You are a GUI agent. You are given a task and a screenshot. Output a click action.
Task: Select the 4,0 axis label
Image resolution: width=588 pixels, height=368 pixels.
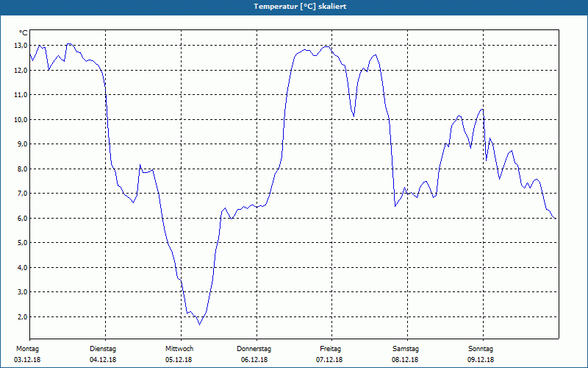click(x=22, y=267)
